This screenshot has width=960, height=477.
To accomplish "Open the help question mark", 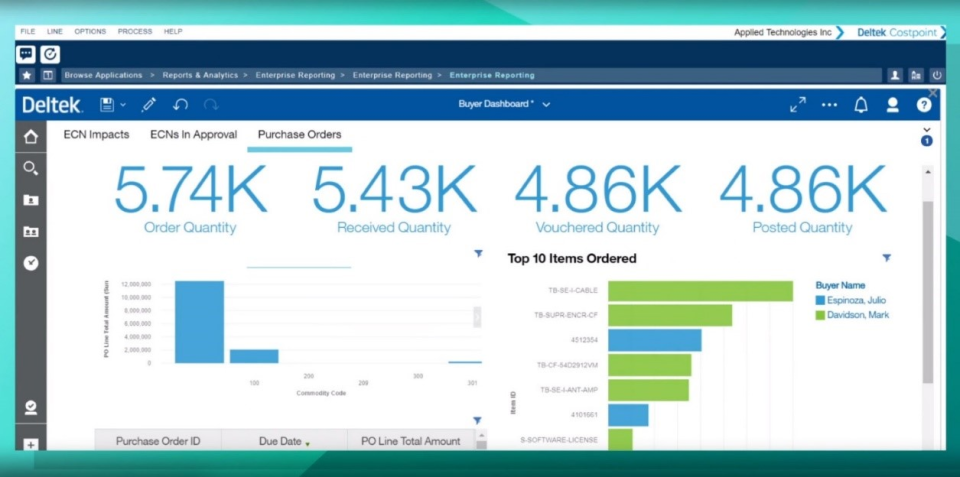I will coord(924,105).
